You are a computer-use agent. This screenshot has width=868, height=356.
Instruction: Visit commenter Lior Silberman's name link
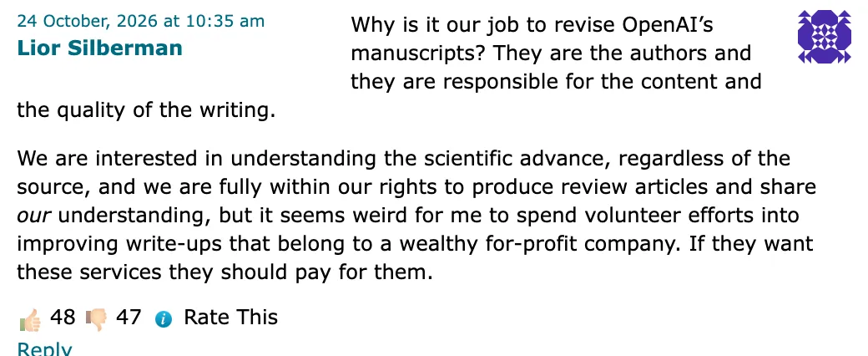99,48
